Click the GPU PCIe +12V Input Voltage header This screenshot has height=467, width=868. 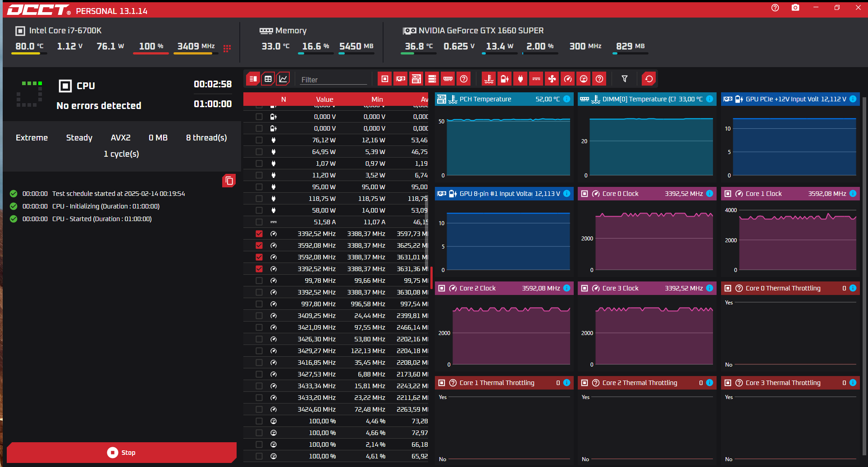point(790,99)
